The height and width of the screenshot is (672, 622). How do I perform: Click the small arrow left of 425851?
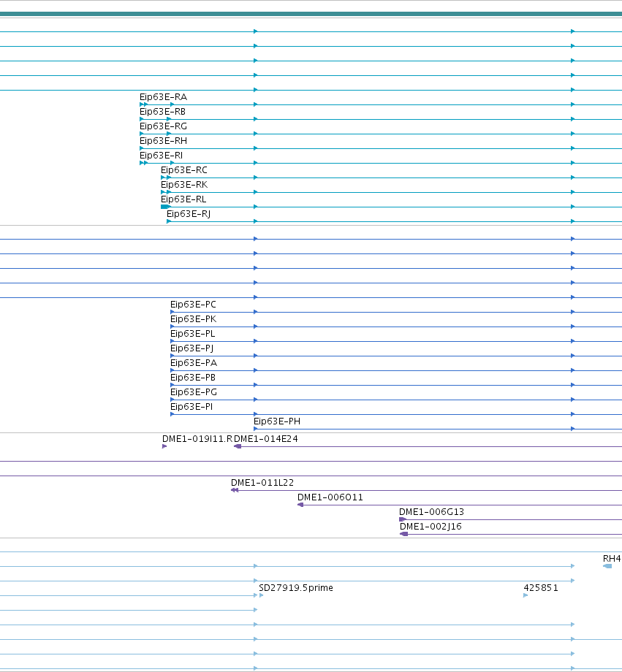pyautogui.click(x=526, y=595)
